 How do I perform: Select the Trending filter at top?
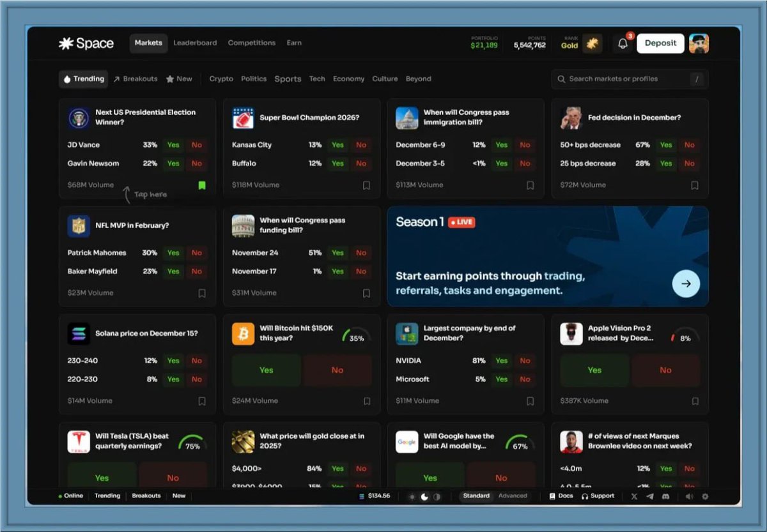pos(83,79)
